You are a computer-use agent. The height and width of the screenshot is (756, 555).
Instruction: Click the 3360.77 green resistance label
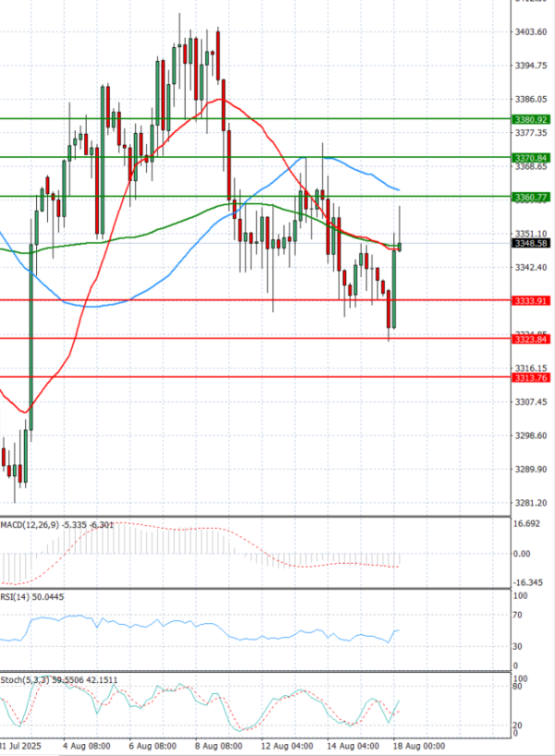pyautogui.click(x=531, y=197)
